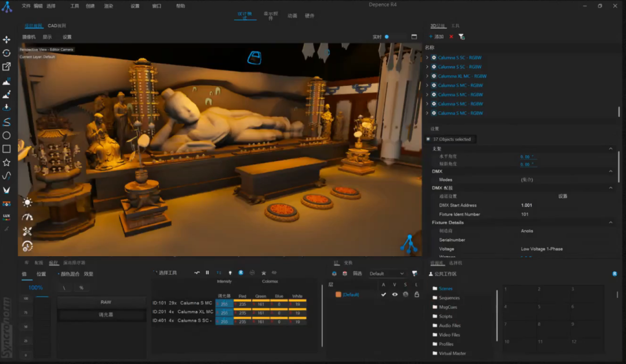Screen dimensions: 626x364
Task: Open the Default filter dropdown
Action: click(387, 274)
